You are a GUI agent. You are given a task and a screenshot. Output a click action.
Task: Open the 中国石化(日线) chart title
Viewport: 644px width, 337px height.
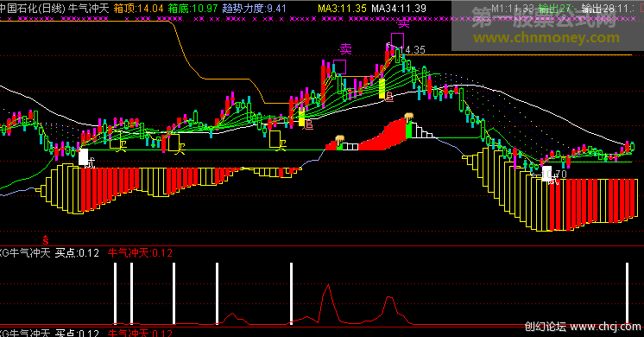coord(33,9)
